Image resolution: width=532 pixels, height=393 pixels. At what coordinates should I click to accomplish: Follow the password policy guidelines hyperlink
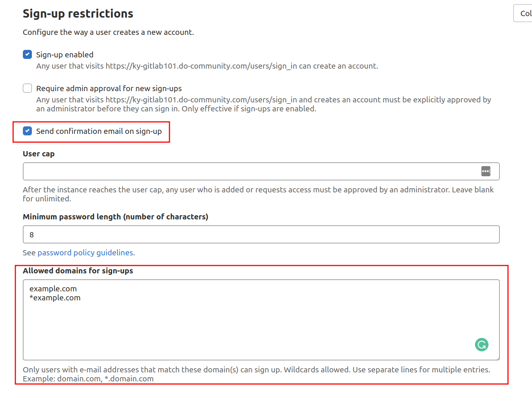click(x=85, y=252)
